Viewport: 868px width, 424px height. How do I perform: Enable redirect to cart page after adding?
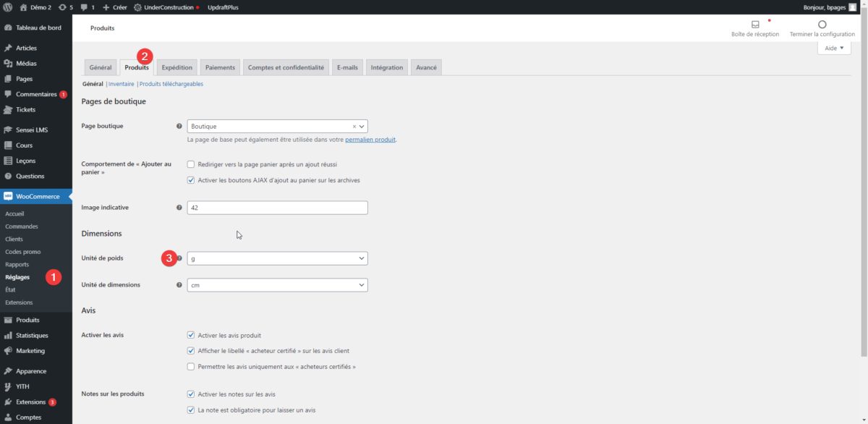[191, 164]
